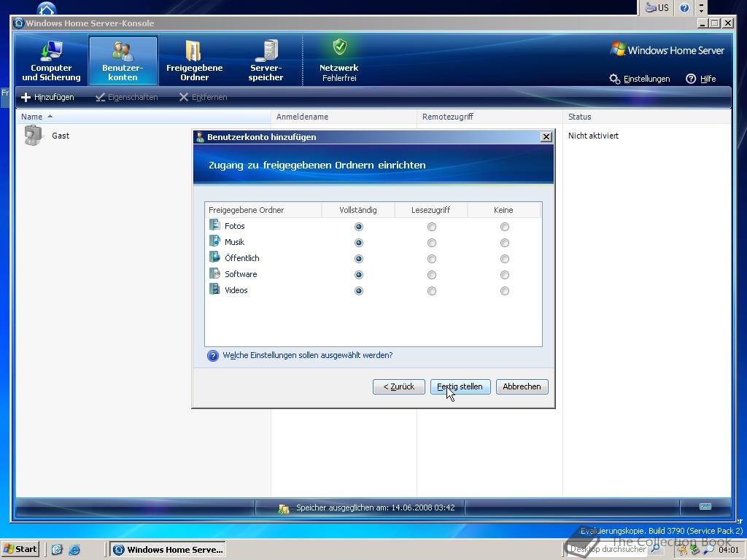
Task: Click Videos folder name
Action: (236, 290)
